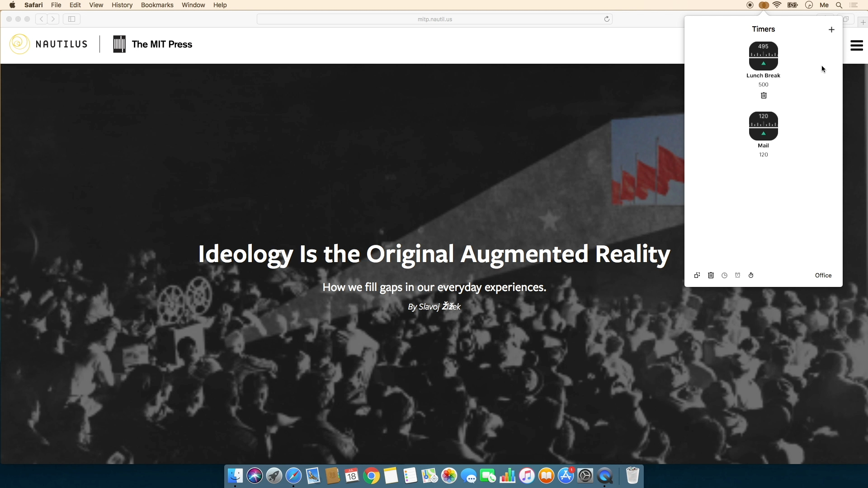The height and width of the screenshot is (488, 868).
Task: Open the Office group selector
Action: point(823,275)
